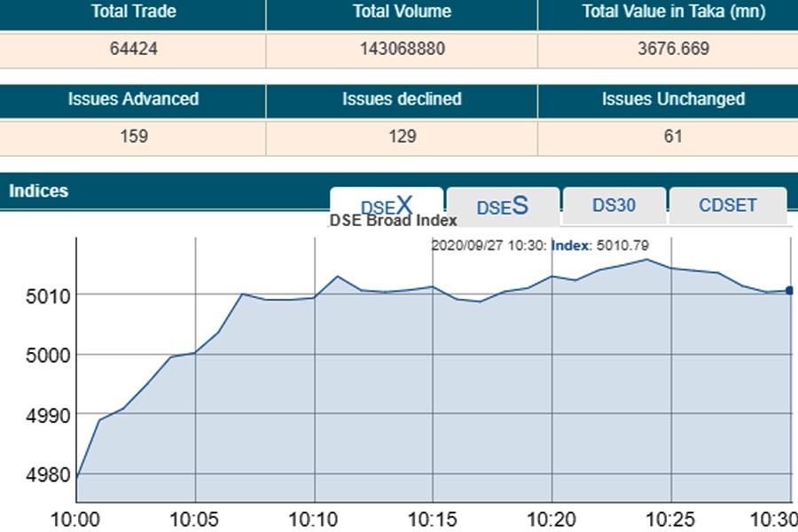
Task: Switch to the DSEX index tab
Action: pos(386,206)
